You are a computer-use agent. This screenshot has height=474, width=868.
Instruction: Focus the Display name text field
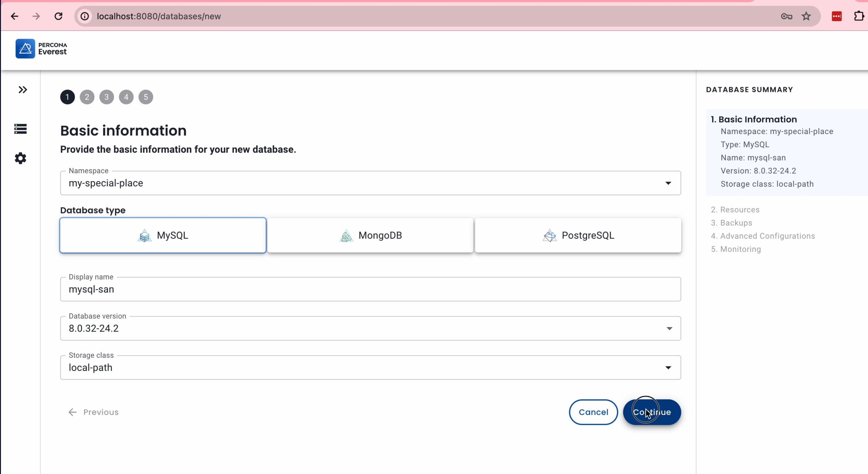pos(370,289)
